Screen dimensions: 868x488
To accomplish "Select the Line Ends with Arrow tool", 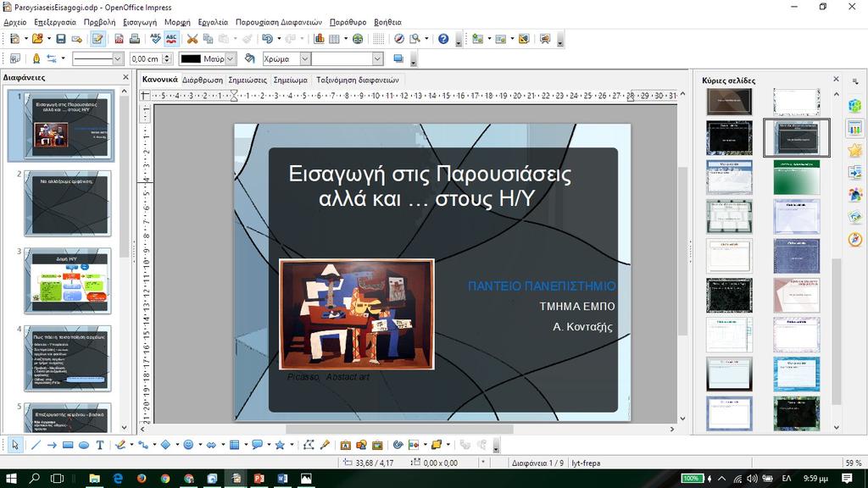I will (x=52, y=445).
